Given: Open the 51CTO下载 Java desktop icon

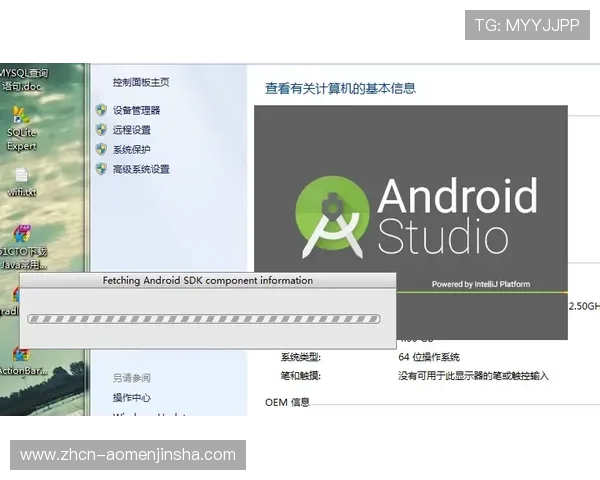Looking at the screenshot, I should 23,248.
